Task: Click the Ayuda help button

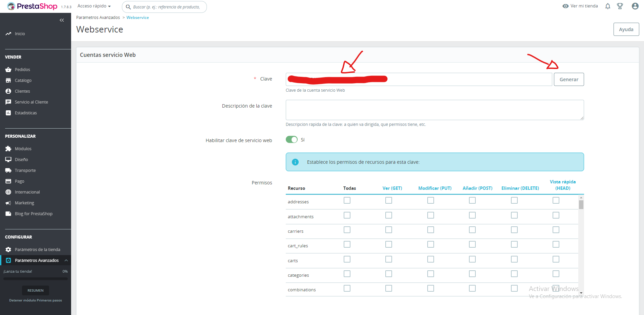Action: click(626, 29)
